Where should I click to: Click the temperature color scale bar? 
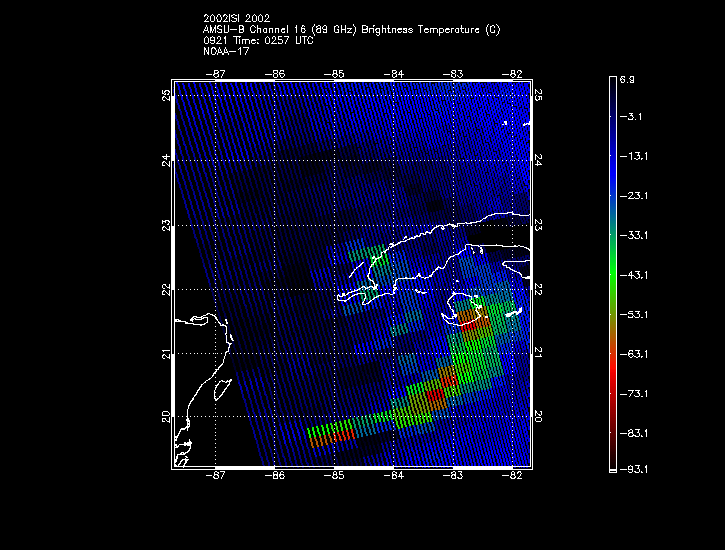pyautogui.click(x=613, y=275)
